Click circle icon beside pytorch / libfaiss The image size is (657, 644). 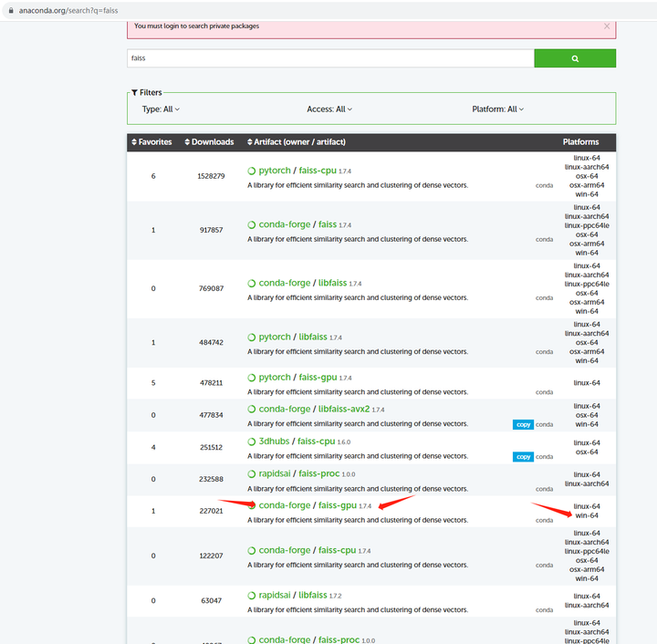252,338
